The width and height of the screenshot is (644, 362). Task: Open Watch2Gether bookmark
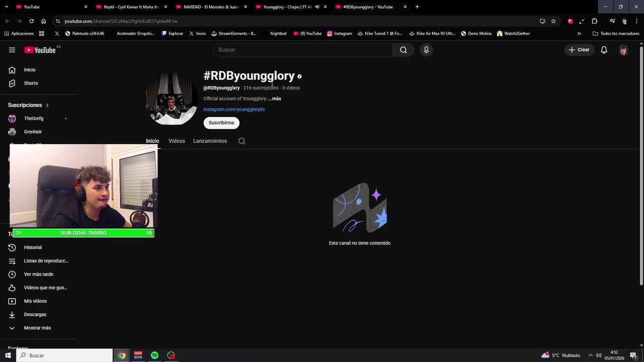click(513, 34)
